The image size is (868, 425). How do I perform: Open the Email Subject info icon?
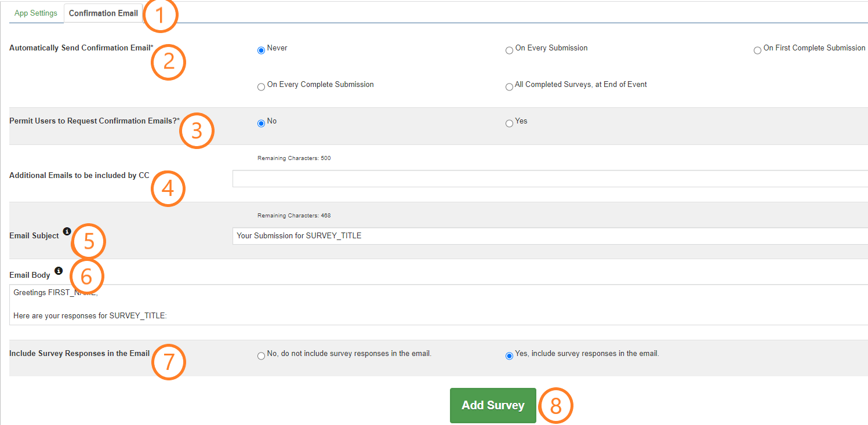67,231
